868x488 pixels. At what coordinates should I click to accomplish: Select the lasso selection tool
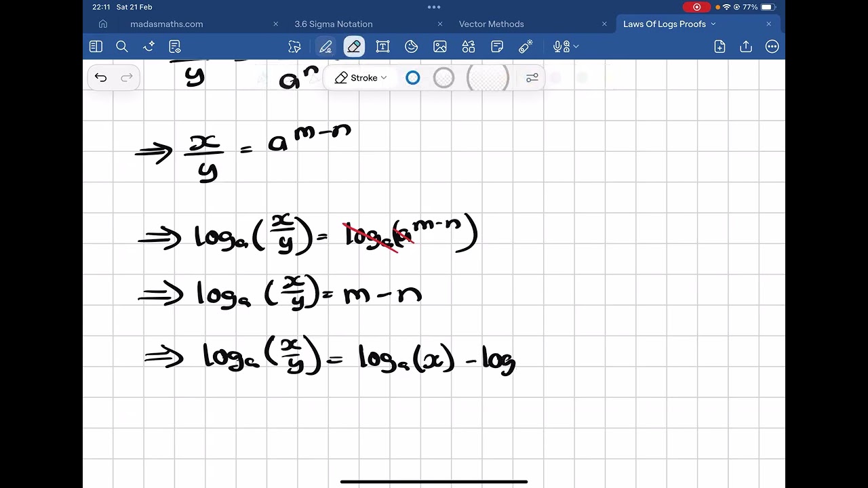pyautogui.click(x=294, y=47)
